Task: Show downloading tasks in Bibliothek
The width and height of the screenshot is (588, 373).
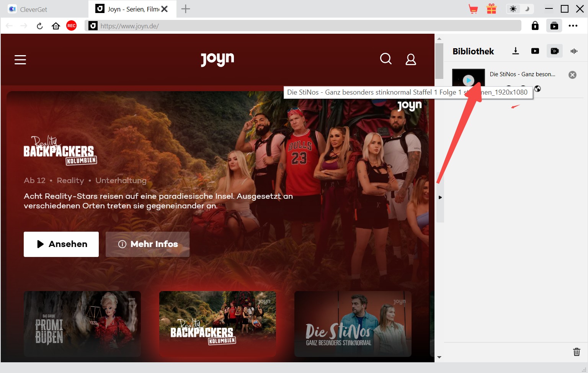Action: (x=516, y=51)
